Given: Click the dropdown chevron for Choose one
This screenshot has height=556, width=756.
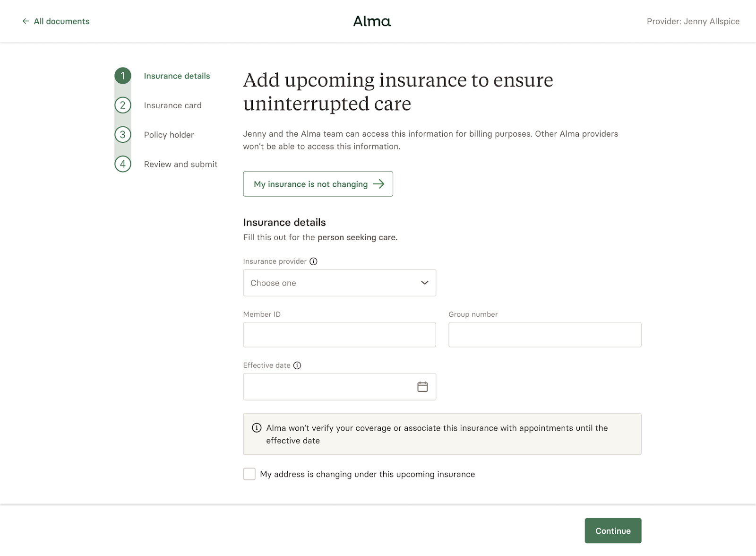Looking at the screenshot, I should tap(424, 283).
